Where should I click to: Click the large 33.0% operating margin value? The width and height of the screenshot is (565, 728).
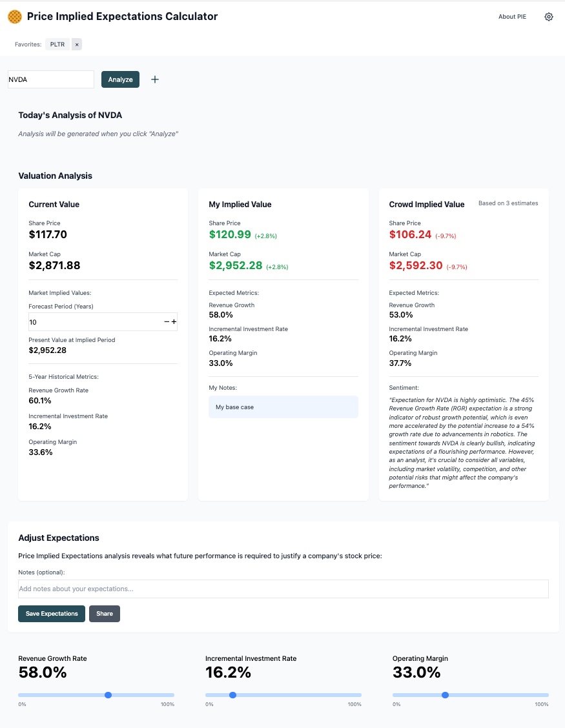coord(416,672)
